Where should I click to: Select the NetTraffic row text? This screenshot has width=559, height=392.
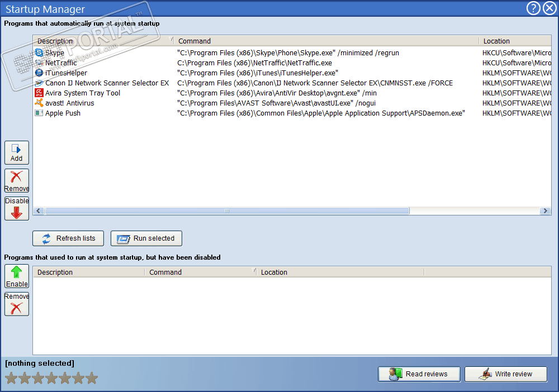61,63
